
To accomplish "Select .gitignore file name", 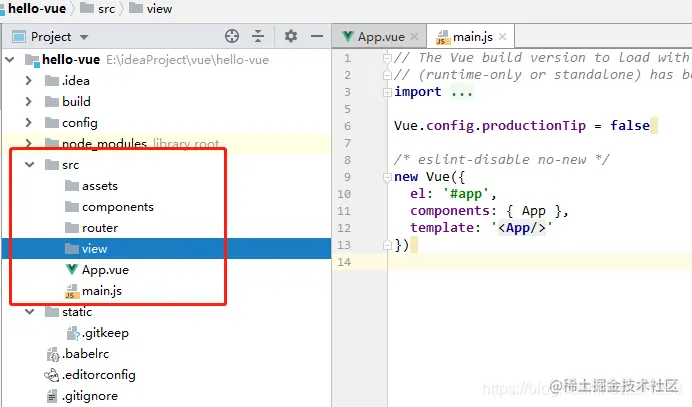I will click(90, 396).
